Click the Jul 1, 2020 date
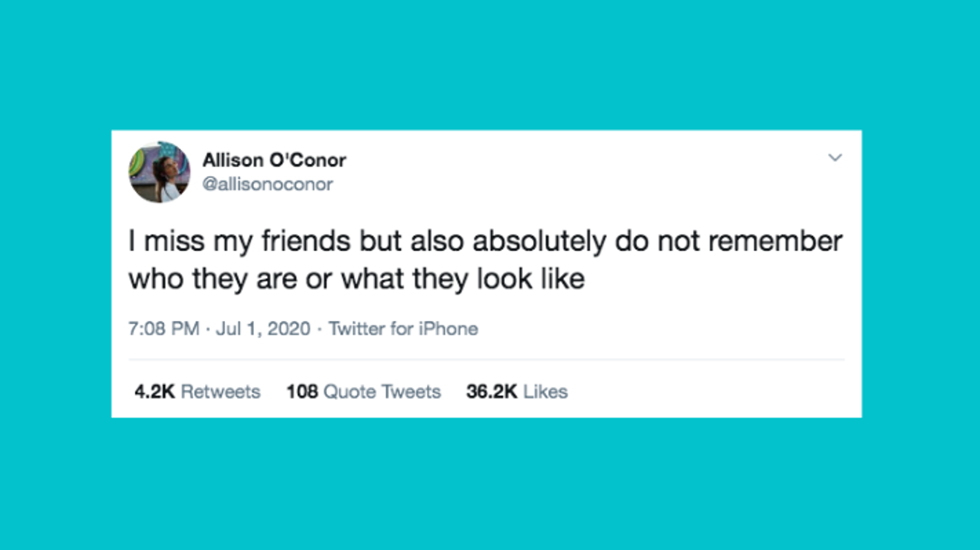Image resolution: width=980 pixels, height=550 pixels. pos(263,328)
